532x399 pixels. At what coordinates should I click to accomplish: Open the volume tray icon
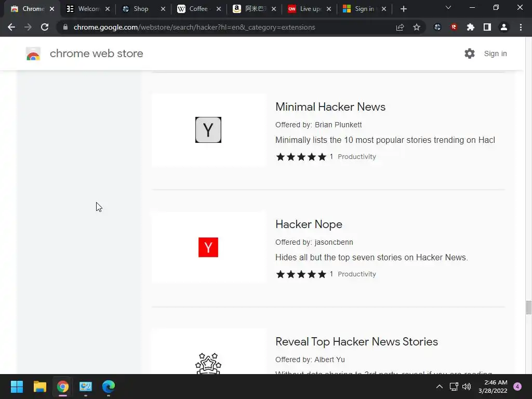click(467, 387)
